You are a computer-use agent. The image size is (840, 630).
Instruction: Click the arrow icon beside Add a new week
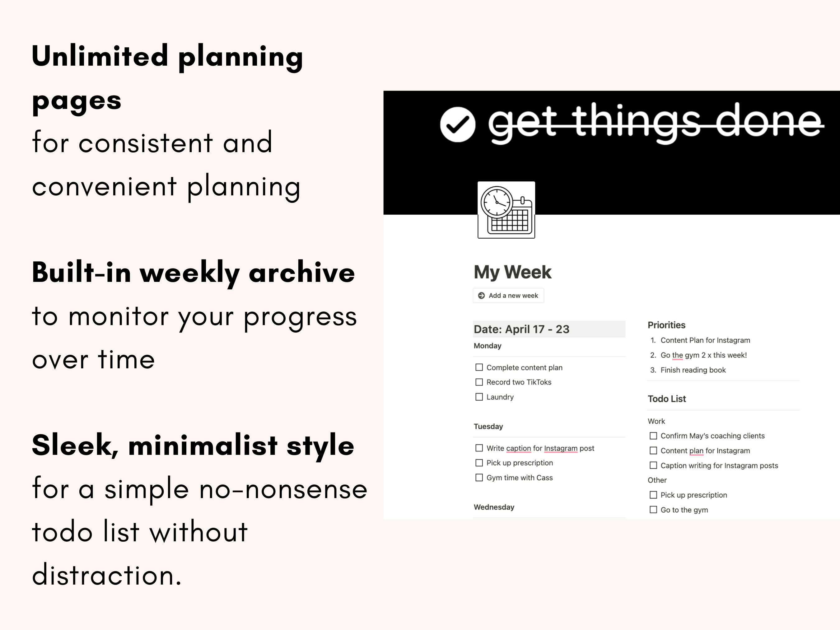point(481,296)
